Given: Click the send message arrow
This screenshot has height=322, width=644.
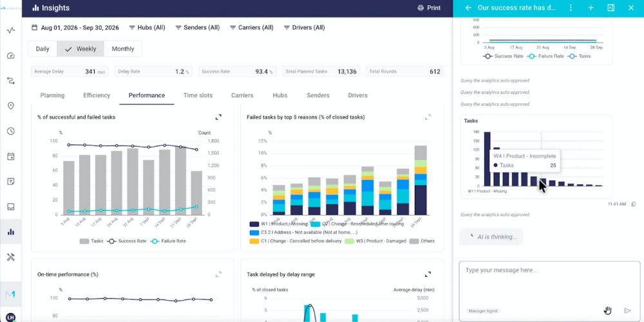Looking at the screenshot, I should [627, 310].
